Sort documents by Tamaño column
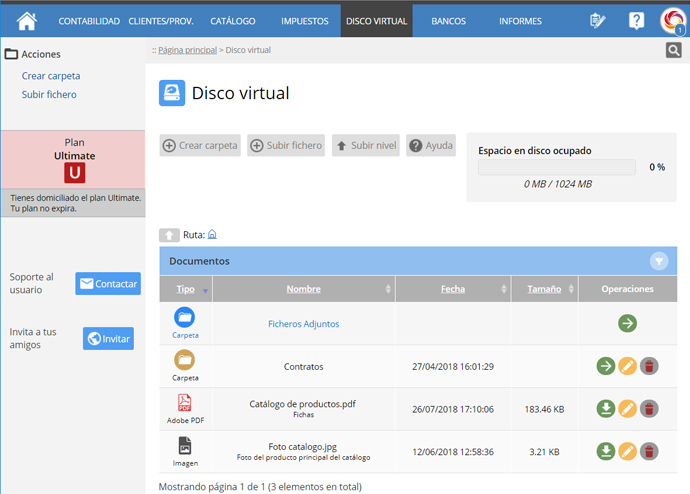Viewport: 690px width, 494px height. click(544, 289)
